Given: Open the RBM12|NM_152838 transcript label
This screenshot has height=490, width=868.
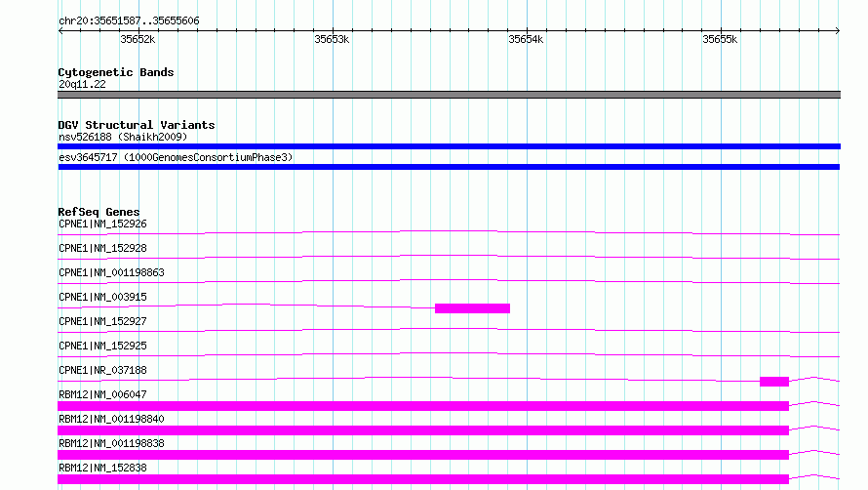Looking at the screenshot, I should 102,468.
